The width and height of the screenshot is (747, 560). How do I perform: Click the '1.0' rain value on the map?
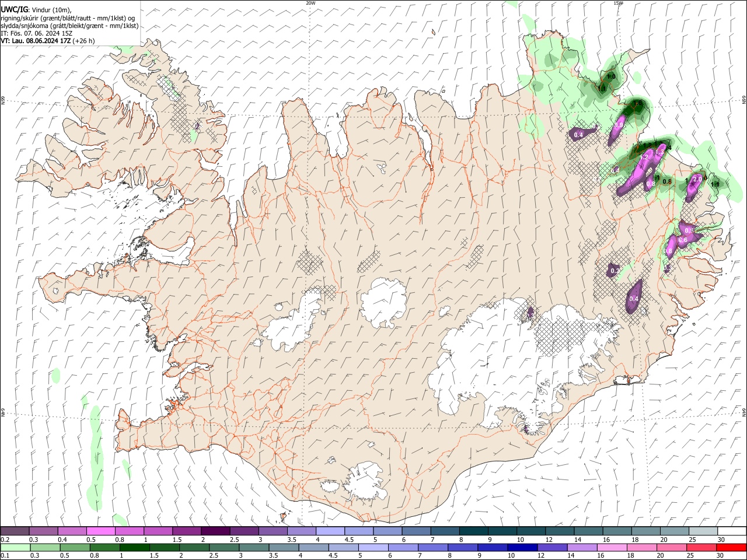pos(611,76)
